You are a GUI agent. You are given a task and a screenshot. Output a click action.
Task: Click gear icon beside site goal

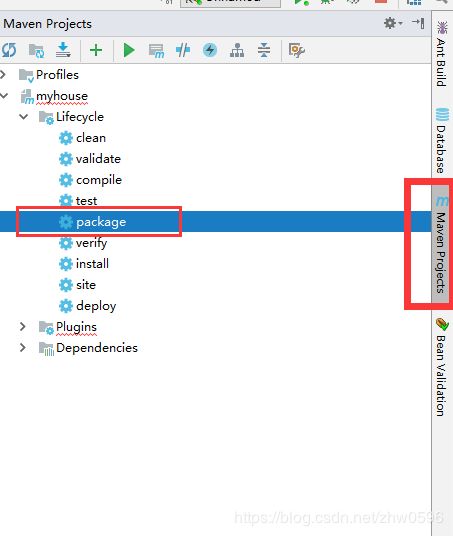(66, 285)
